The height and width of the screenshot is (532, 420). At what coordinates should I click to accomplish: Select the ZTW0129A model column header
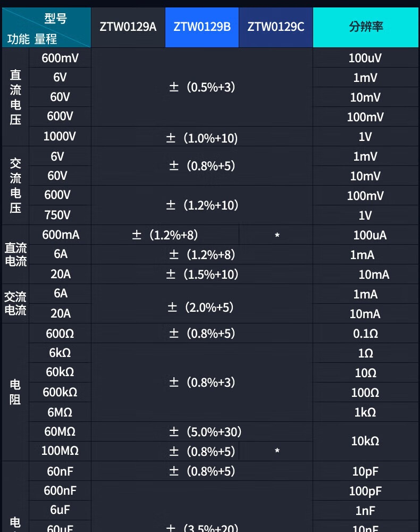point(128,27)
